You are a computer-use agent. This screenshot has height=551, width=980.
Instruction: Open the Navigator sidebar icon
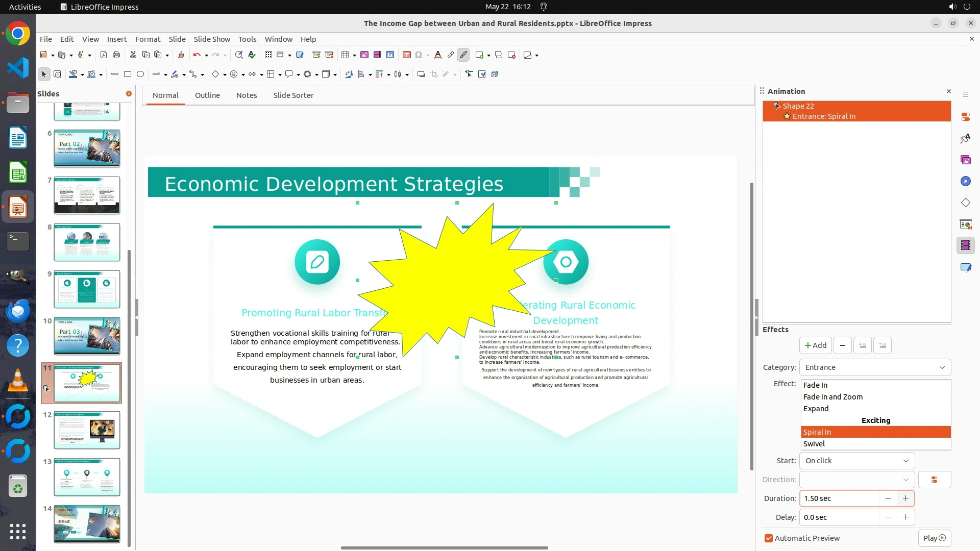click(x=965, y=182)
